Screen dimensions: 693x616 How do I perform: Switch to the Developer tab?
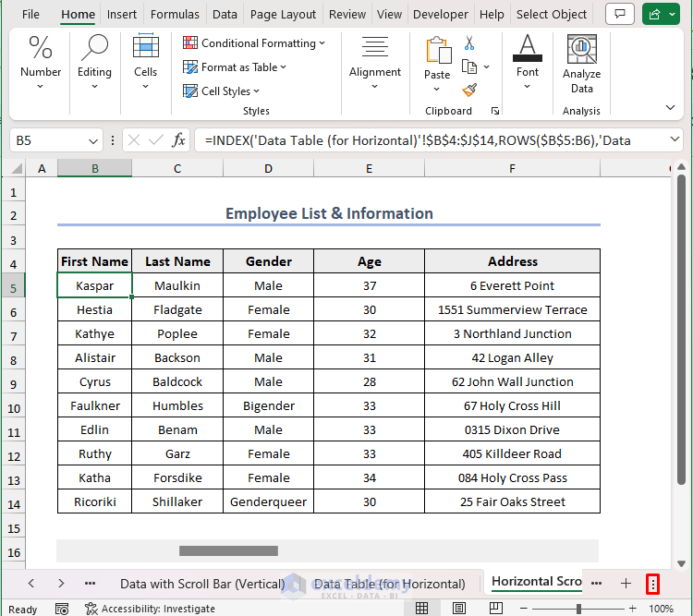pos(440,14)
